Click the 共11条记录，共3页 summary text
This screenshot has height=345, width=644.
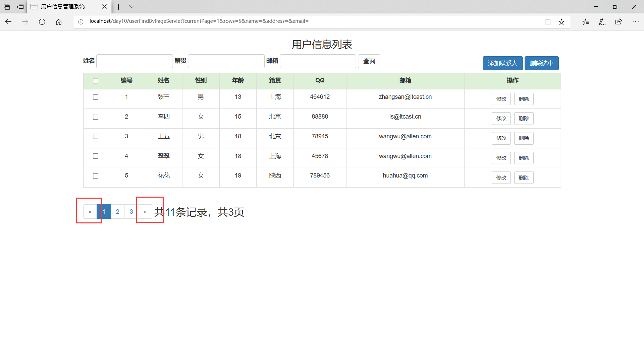[x=199, y=212]
